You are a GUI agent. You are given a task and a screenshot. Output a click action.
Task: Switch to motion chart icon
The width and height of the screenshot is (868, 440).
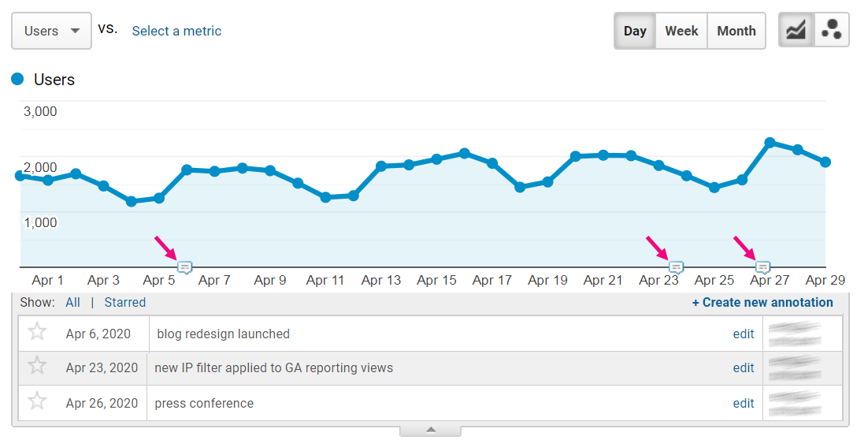[x=832, y=31]
